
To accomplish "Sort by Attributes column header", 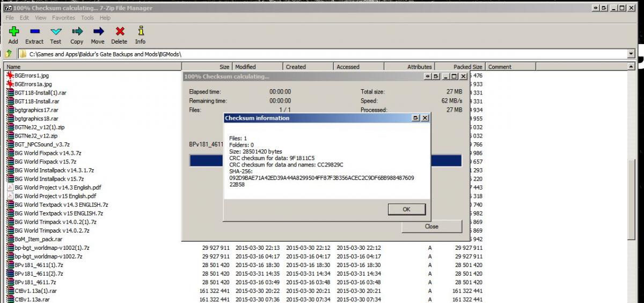I will pyautogui.click(x=409, y=67).
